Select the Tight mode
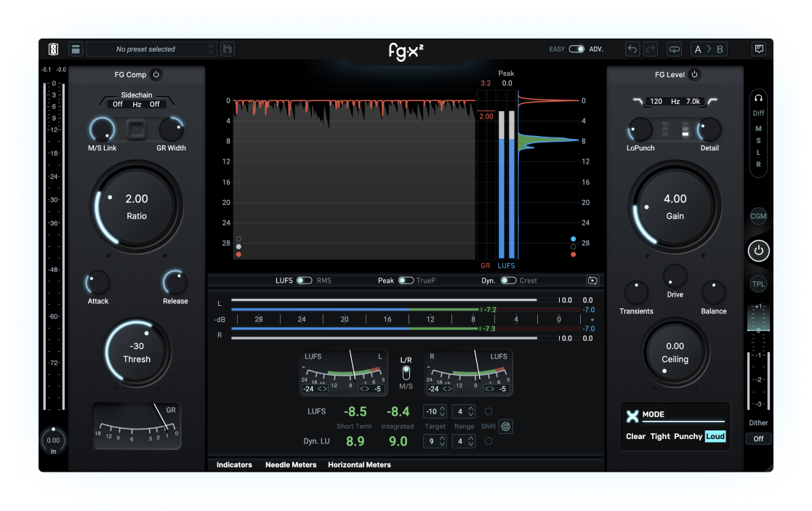Image resolution: width=812 pixels, height=511 pixels. (660, 436)
